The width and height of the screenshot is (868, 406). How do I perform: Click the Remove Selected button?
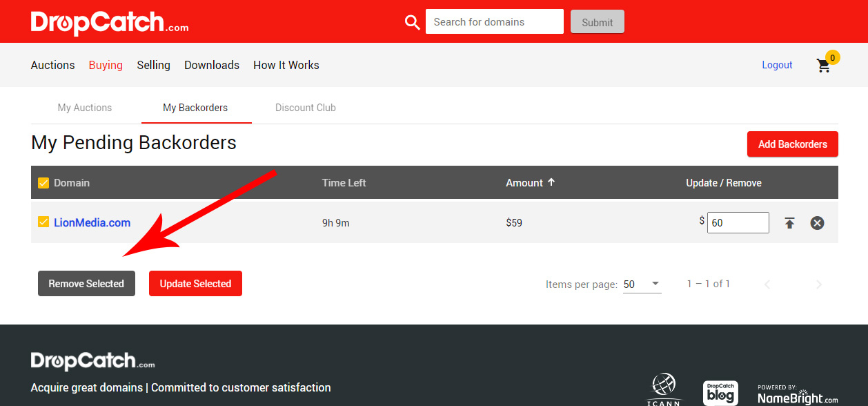coord(86,284)
